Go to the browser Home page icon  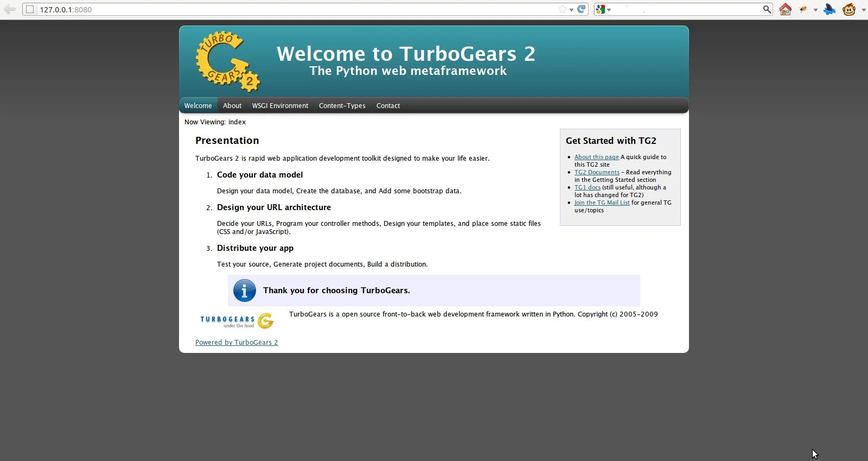pyautogui.click(x=785, y=9)
